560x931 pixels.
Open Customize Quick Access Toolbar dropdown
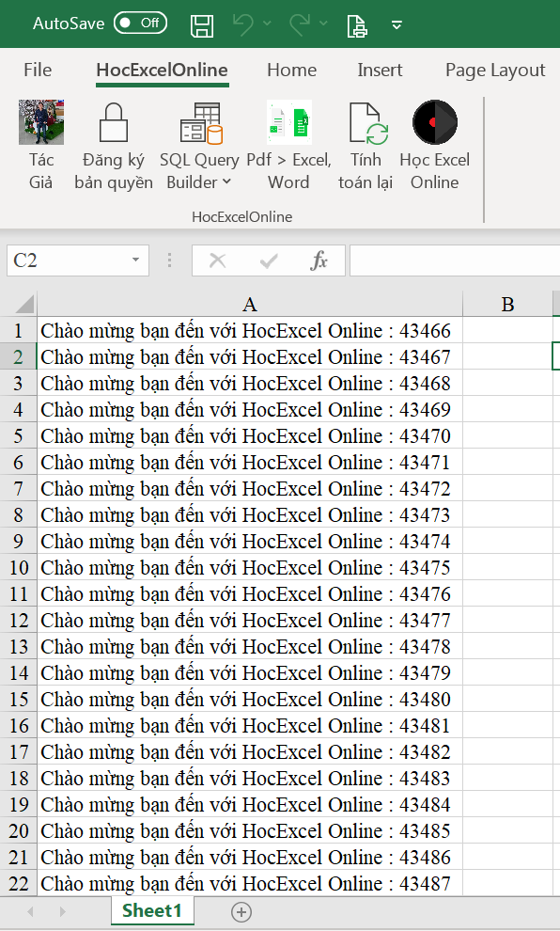[x=397, y=25]
